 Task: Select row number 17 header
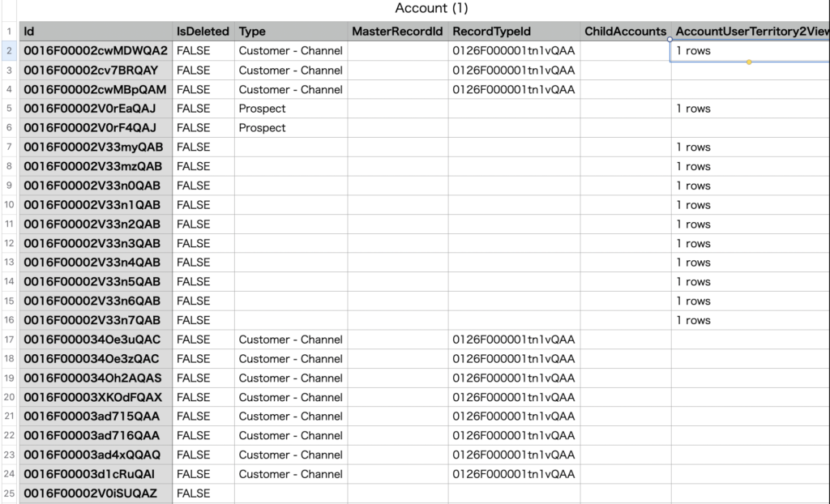(8, 340)
